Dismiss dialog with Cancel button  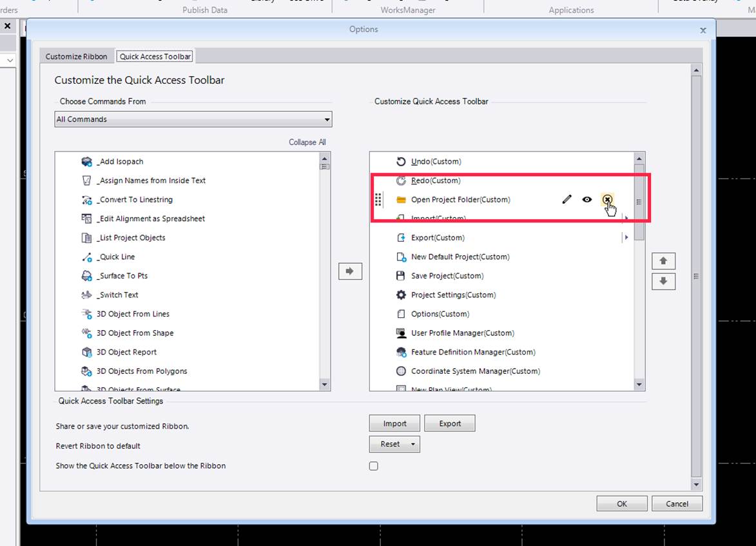point(677,503)
